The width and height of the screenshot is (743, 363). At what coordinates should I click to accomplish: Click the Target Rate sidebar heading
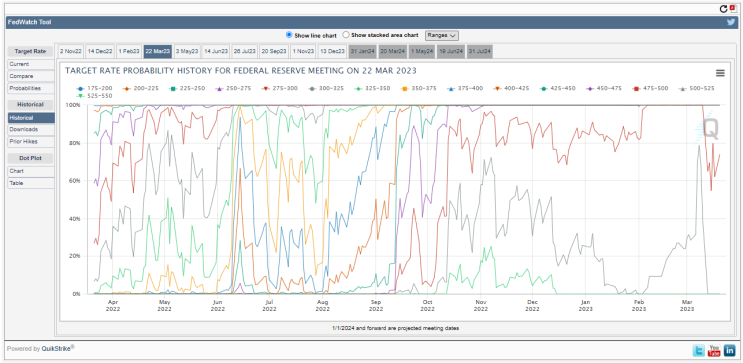(30, 51)
